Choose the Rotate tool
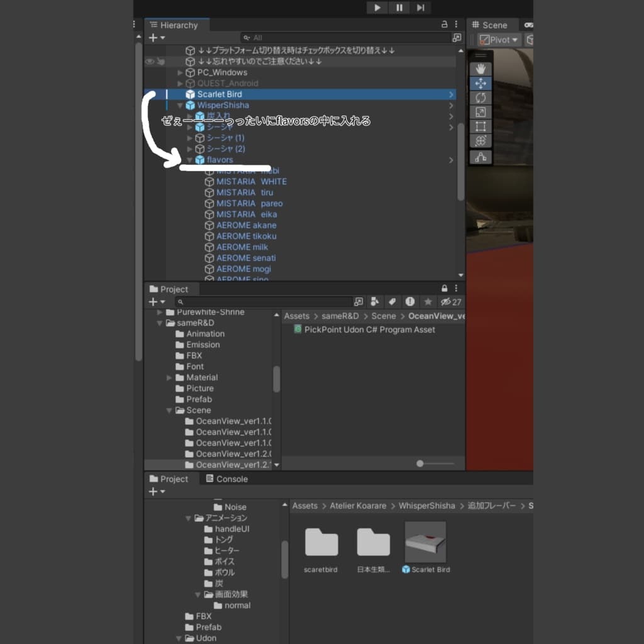The height and width of the screenshot is (644, 644). click(x=481, y=97)
